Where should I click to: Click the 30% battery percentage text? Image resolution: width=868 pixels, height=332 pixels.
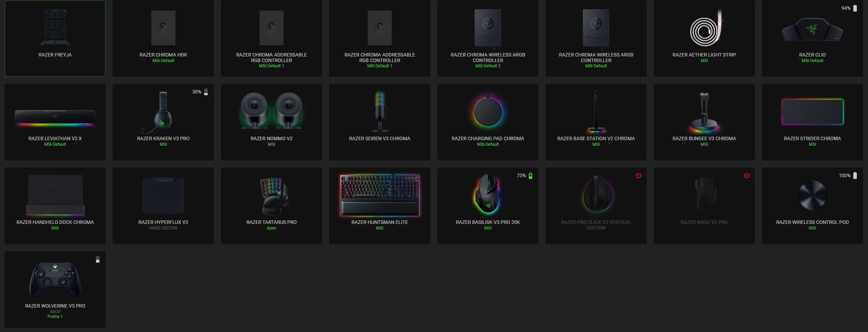point(197,92)
